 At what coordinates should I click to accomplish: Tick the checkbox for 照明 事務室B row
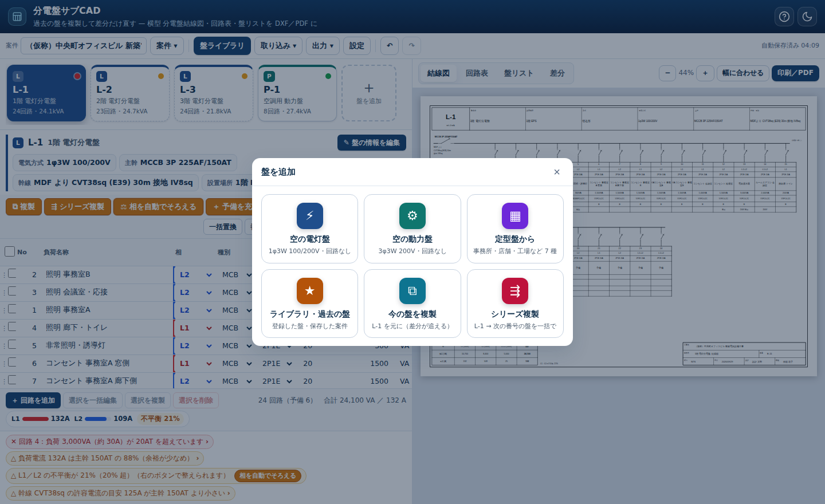pyautogui.click(x=12, y=274)
